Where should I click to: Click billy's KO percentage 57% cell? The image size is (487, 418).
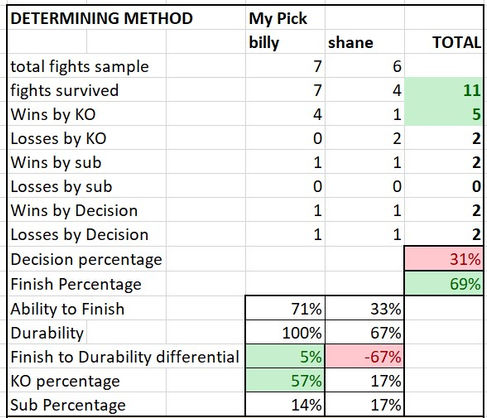tap(285, 380)
